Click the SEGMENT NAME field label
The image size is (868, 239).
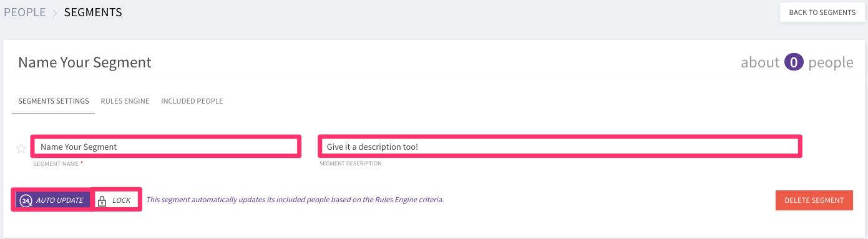coord(58,163)
